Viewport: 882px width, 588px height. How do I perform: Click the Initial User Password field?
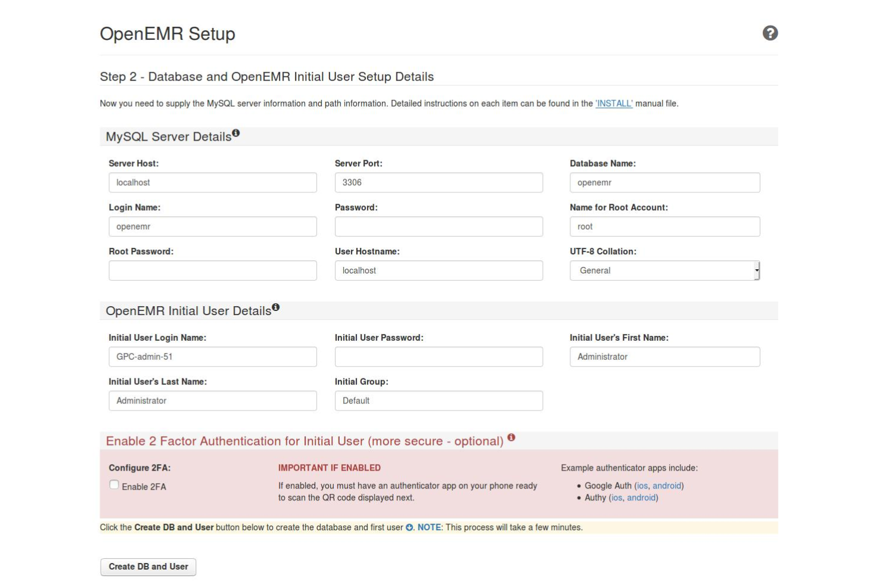pos(439,356)
